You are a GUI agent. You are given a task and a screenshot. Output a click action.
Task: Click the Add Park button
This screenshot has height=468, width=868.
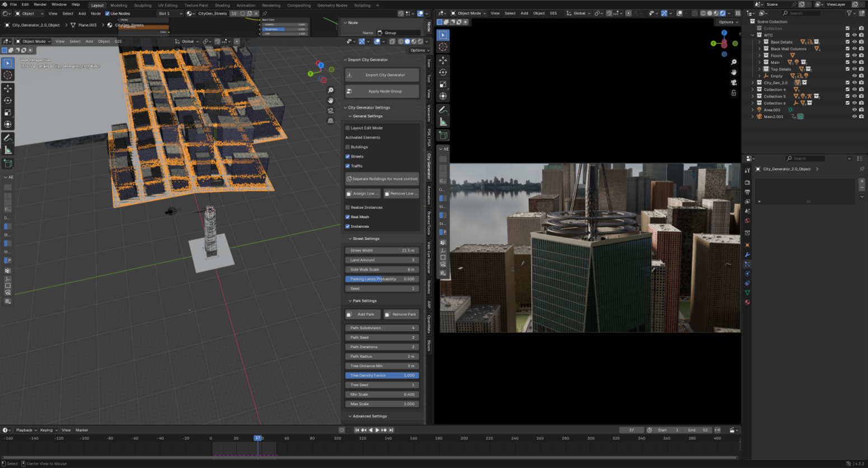click(x=363, y=315)
